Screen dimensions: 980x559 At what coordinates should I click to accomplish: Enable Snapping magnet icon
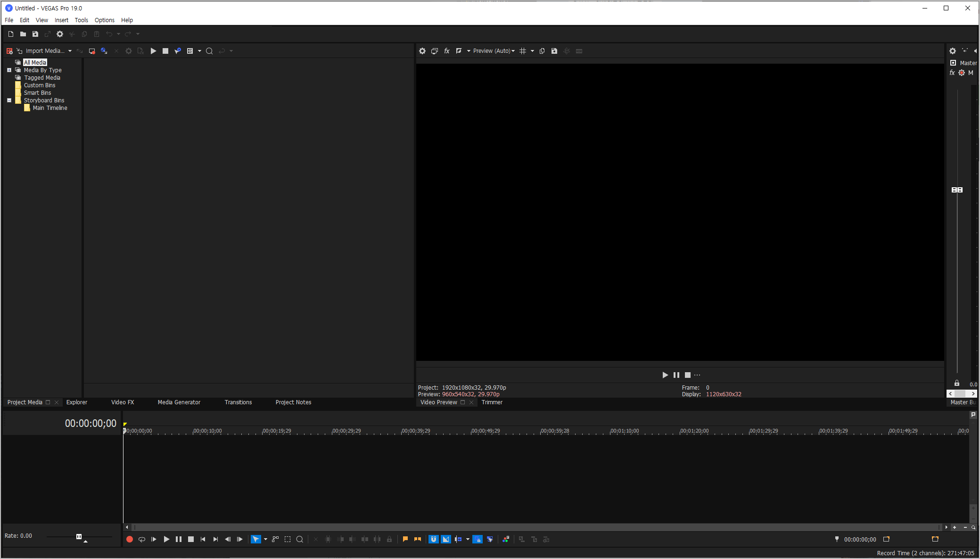(434, 539)
